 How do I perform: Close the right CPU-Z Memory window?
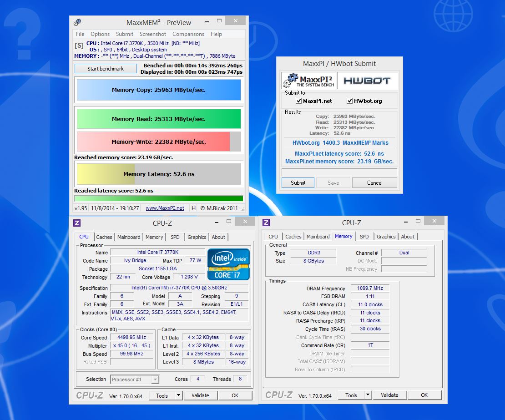tap(434, 221)
